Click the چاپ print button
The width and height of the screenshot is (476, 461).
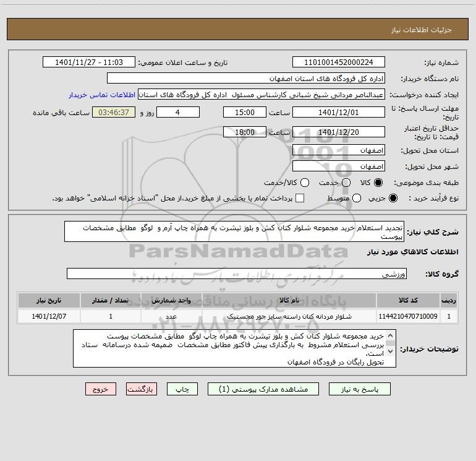tap(182, 389)
